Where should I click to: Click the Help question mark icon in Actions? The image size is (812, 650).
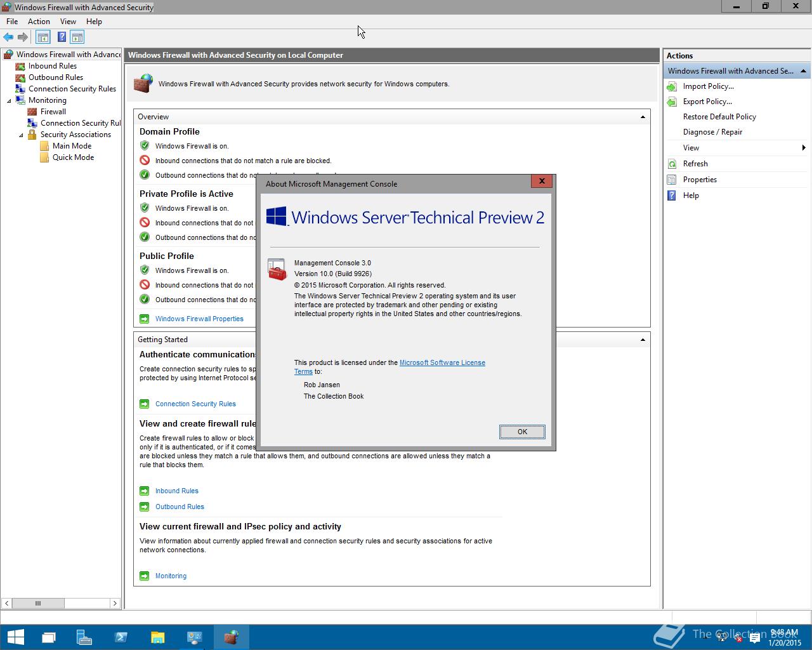click(x=672, y=196)
